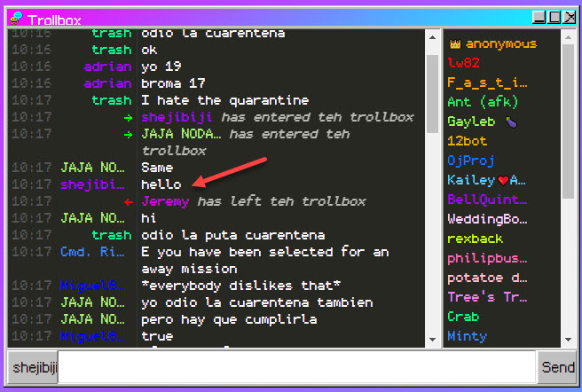Click the shejibiji nickname button
This screenshot has height=392, width=582.
(33, 366)
